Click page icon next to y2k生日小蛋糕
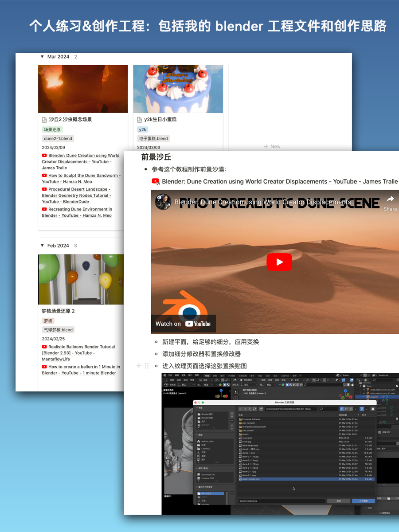The width and height of the screenshot is (399, 532). click(x=140, y=120)
